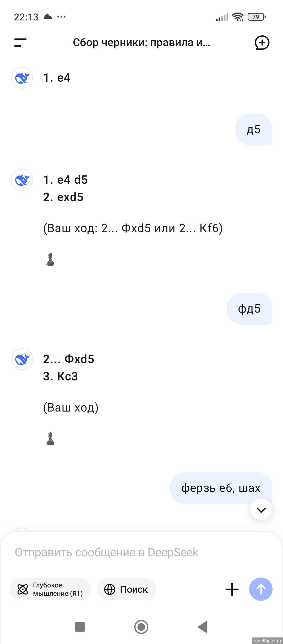Screen dimensions: 283x644
Task: Jump to latest message with down chevron
Action: [x=261, y=509]
